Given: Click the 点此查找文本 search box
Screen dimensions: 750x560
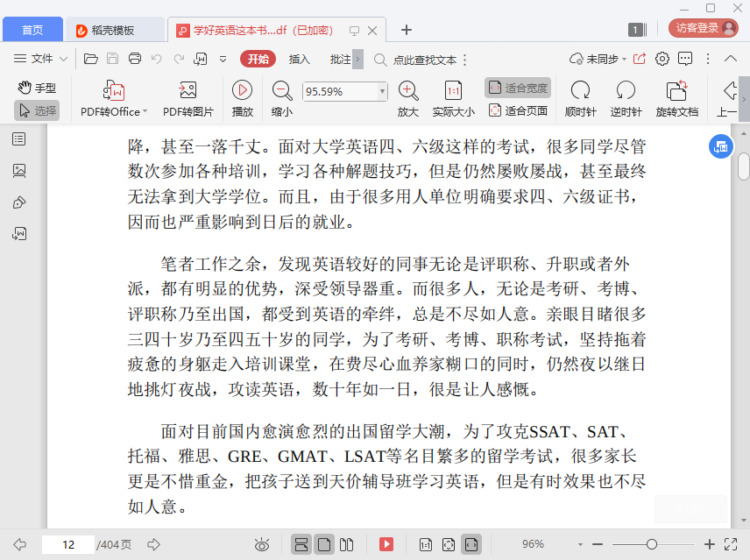Looking at the screenshot, I should pyautogui.click(x=425, y=60).
